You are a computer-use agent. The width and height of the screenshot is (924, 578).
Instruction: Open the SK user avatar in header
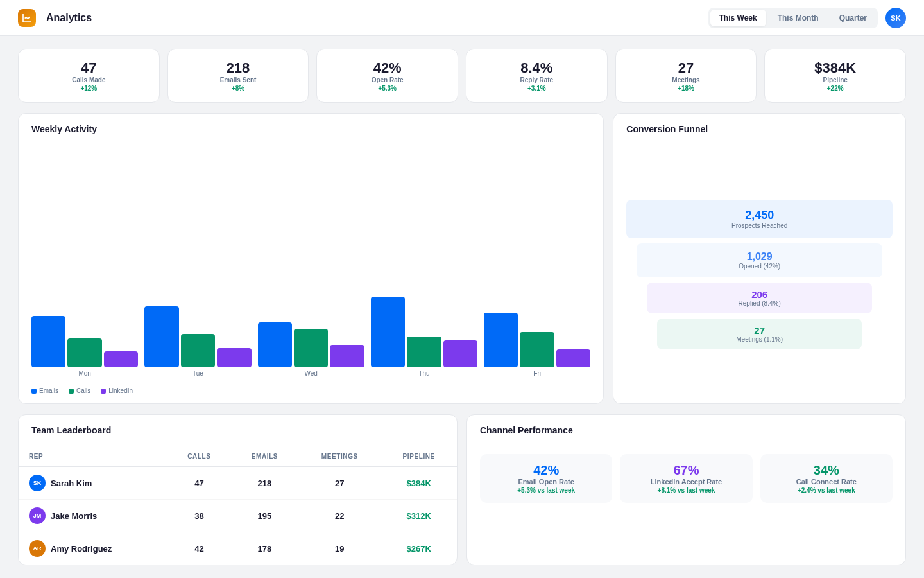[896, 18]
